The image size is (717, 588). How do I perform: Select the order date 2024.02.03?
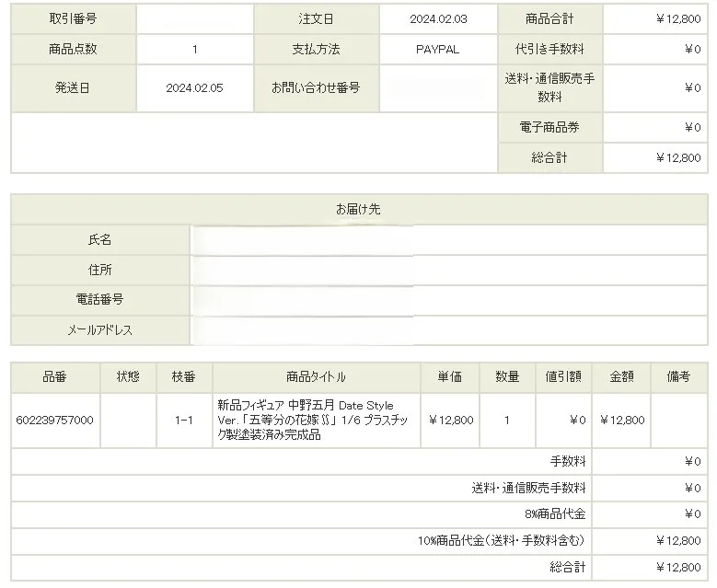click(x=438, y=19)
